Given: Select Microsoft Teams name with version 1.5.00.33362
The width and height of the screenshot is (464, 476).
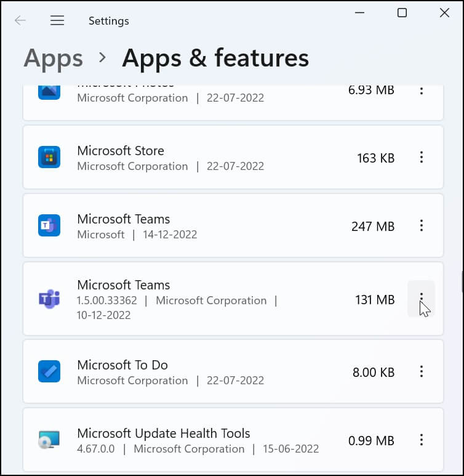Looking at the screenshot, I should pyautogui.click(x=124, y=285).
